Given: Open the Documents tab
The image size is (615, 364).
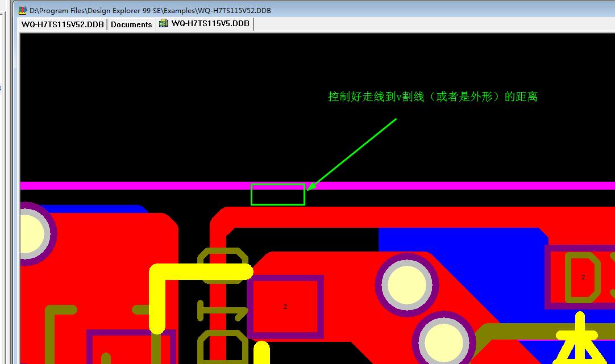Looking at the screenshot, I should pos(131,24).
